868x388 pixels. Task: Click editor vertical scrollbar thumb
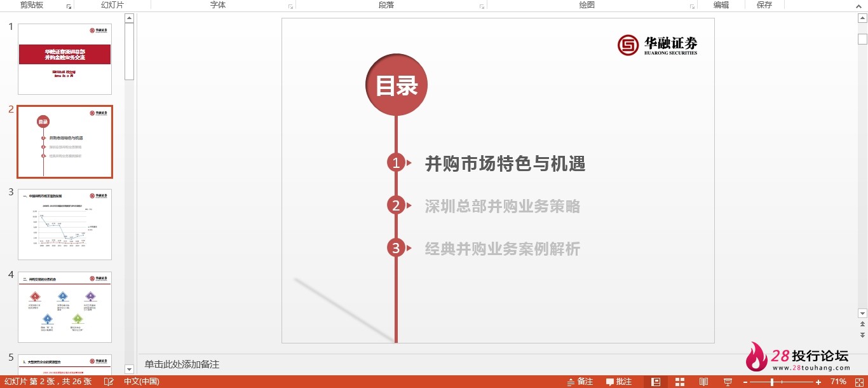coord(862,39)
